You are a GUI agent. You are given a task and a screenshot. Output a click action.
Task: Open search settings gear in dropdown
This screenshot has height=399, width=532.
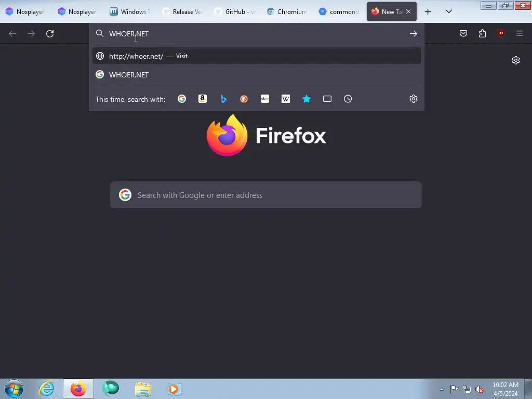point(413,99)
